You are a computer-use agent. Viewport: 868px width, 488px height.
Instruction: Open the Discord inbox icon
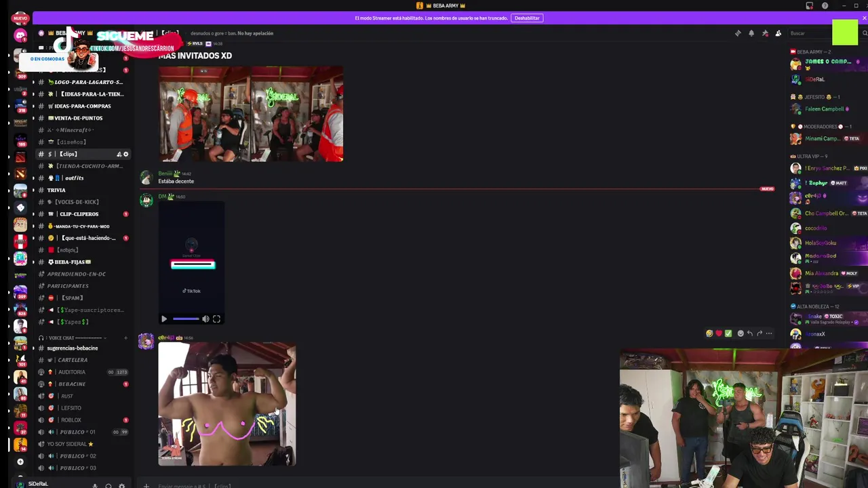809,5
